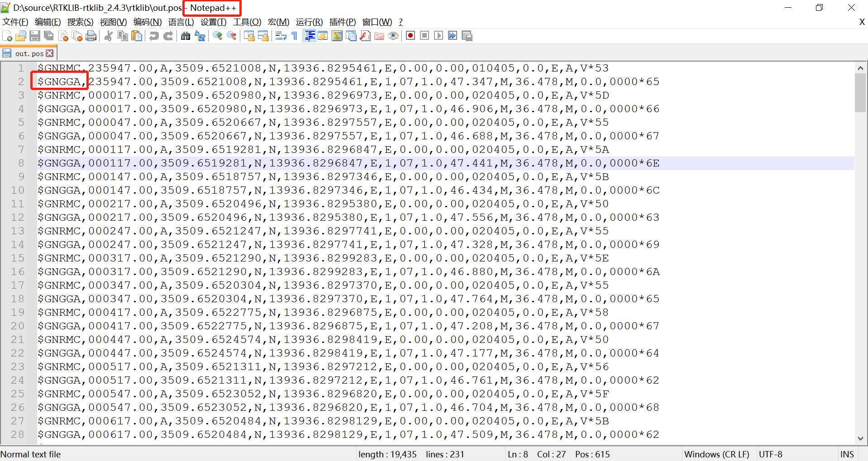The image size is (868, 461).
Task: Close the current document via the toolbar
Action: 63,36
